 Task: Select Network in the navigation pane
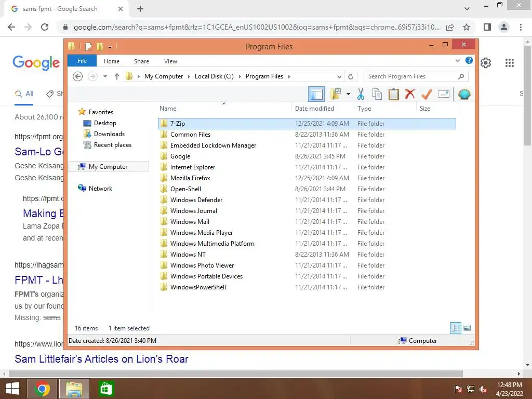[x=100, y=188]
